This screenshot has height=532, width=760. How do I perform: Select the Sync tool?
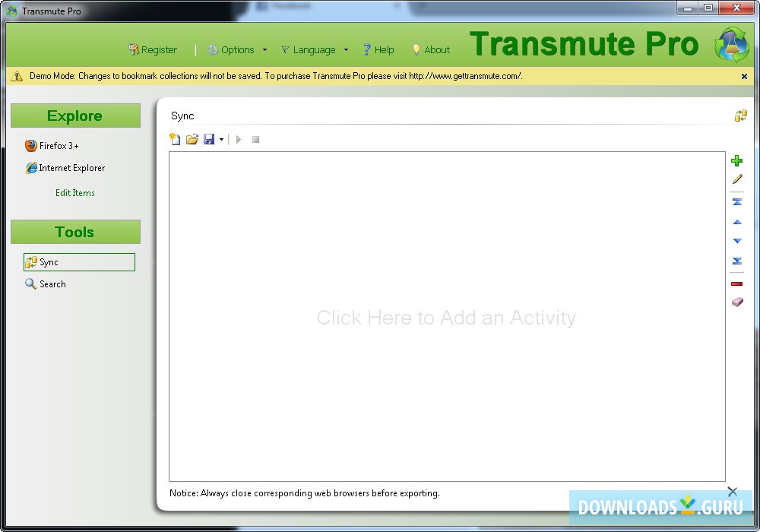pyautogui.click(x=79, y=262)
